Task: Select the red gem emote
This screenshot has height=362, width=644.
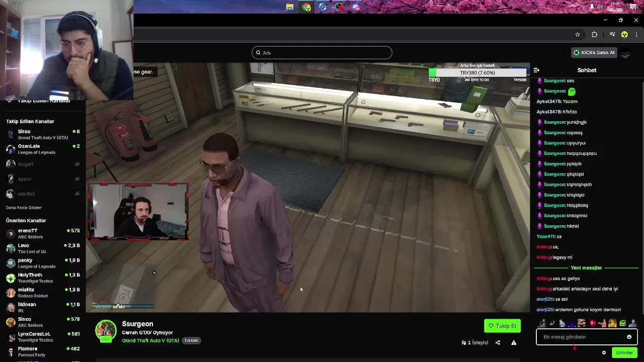Action: point(592,323)
